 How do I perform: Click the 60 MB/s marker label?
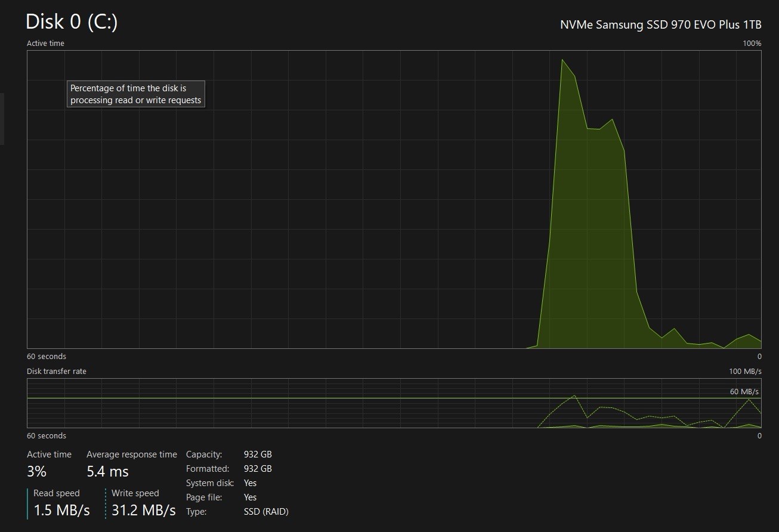(744, 392)
